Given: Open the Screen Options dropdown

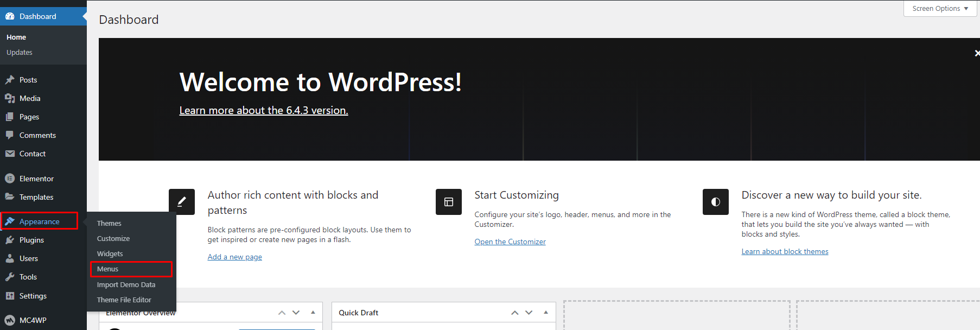Looking at the screenshot, I should [x=940, y=9].
